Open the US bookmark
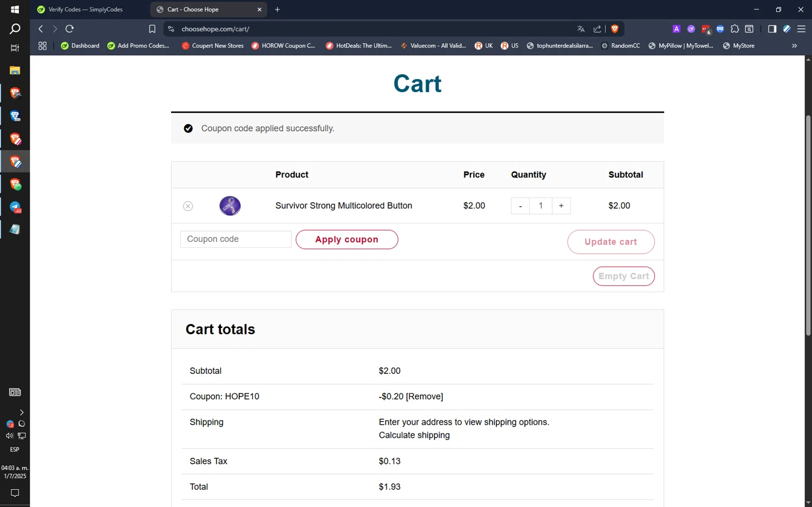812x507 pixels. coord(509,46)
